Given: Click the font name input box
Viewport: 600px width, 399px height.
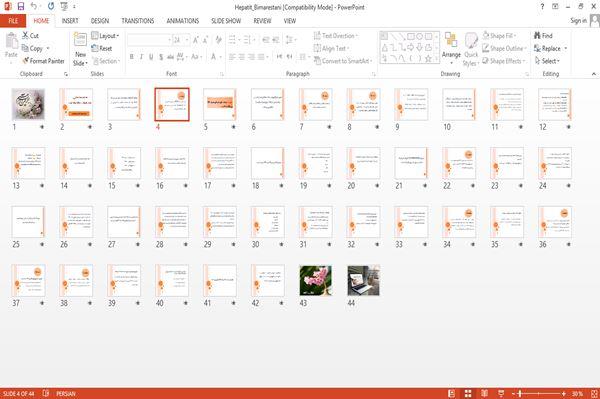Looking at the screenshot, I should pyautogui.click(x=149, y=40).
